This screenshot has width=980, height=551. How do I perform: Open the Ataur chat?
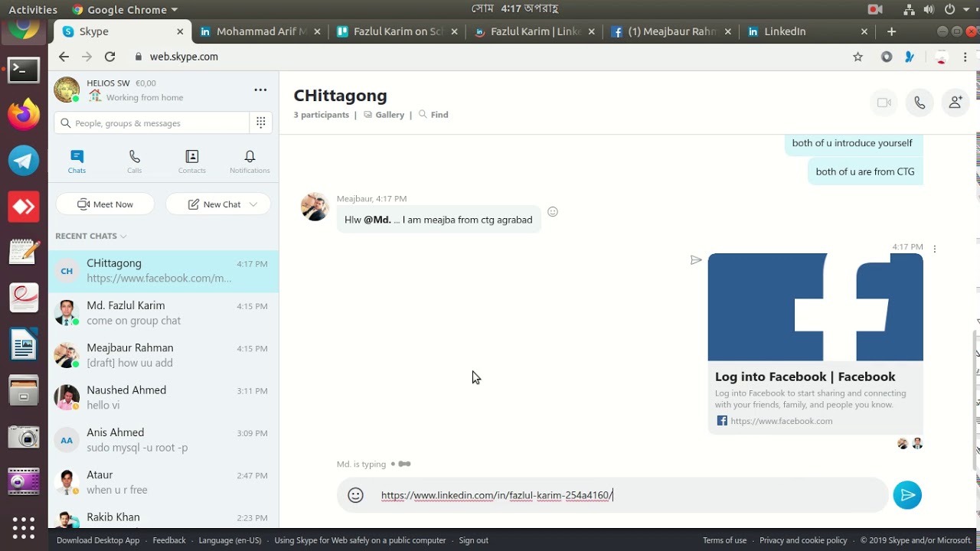click(163, 482)
